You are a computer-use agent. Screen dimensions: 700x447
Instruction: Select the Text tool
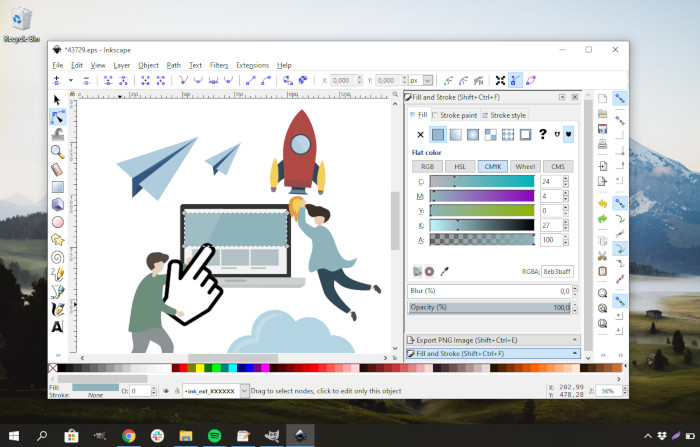[x=57, y=326]
